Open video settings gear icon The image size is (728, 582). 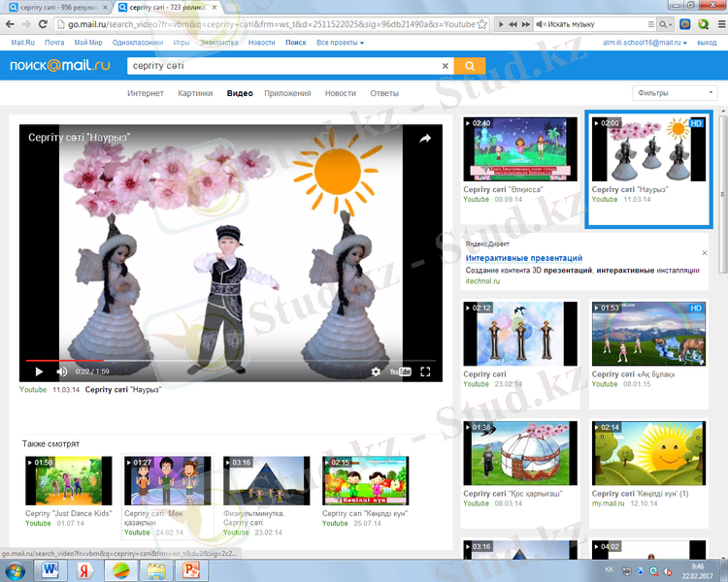(x=377, y=372)
